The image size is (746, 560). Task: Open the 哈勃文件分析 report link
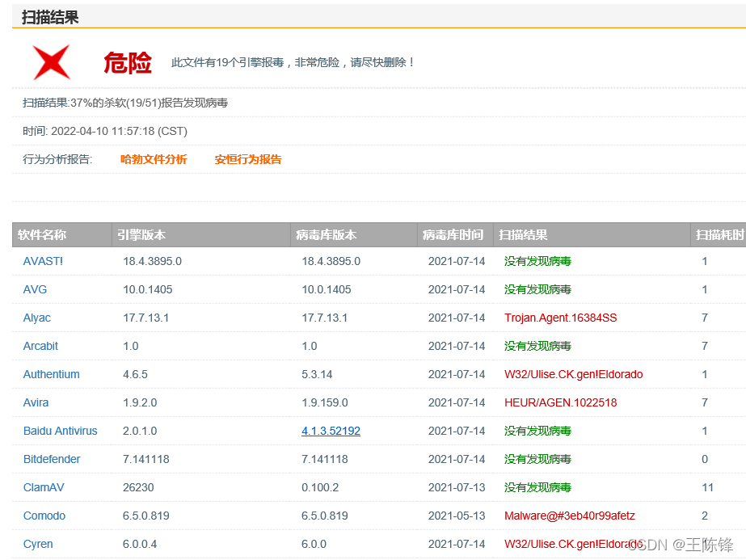(x=154, y=159)
